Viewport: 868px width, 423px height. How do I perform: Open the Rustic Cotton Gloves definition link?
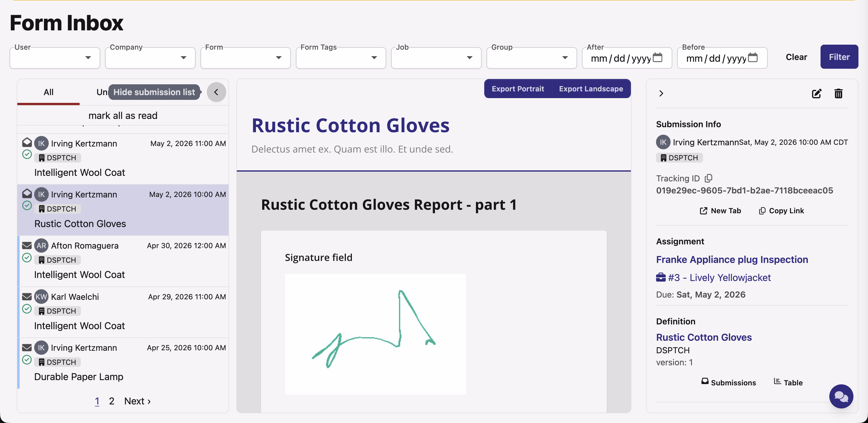703,337
